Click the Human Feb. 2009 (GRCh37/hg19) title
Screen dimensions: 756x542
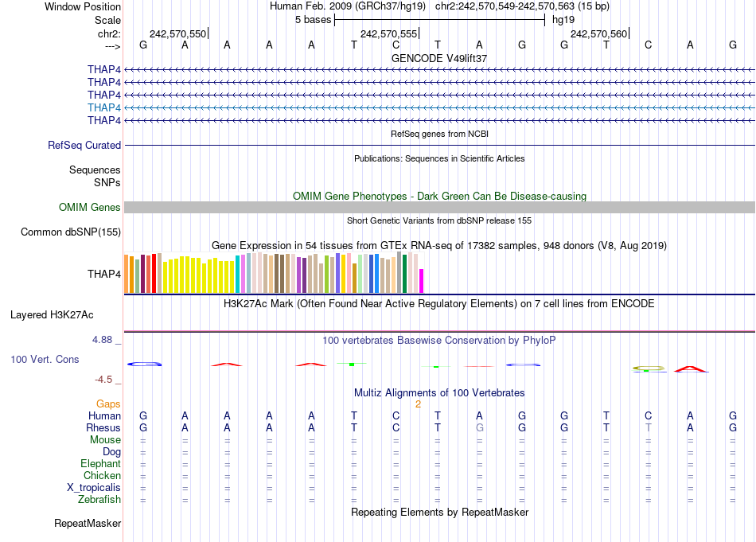coord(348,6)
